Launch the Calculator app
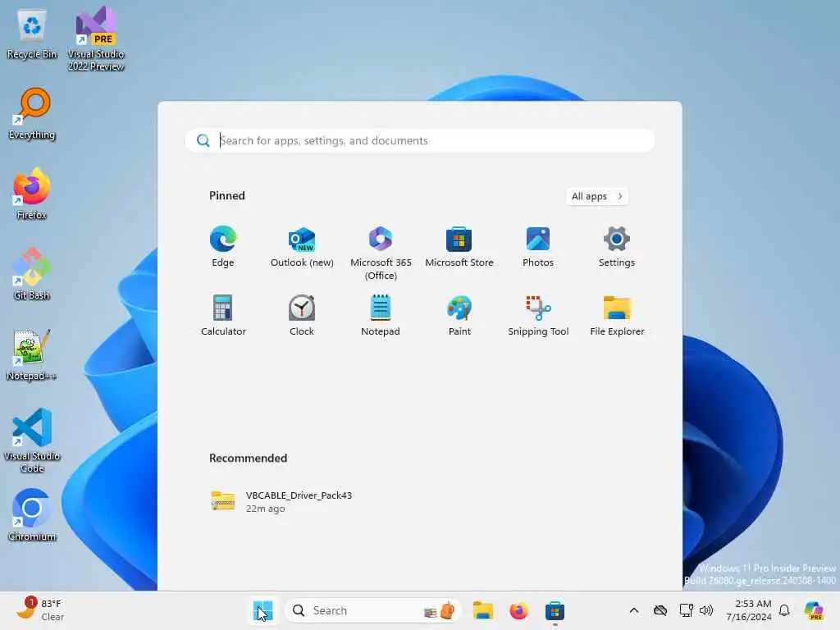This screenshot has width=840, height=630. click(223, 316)
